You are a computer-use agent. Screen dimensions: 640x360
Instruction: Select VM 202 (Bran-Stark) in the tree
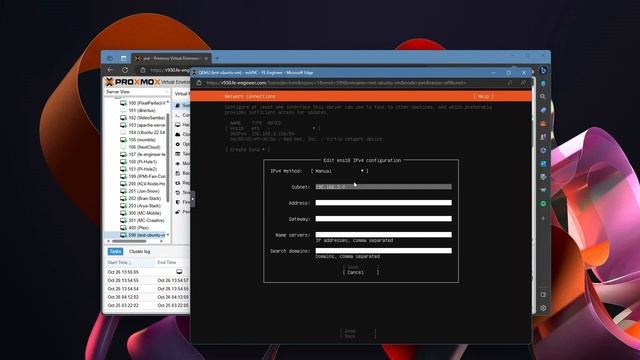(x=140, y=199)
